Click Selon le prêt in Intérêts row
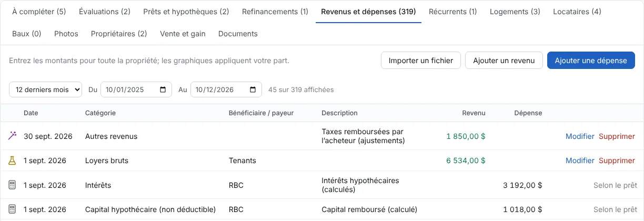This screenshot has width=644, height=221. [x=615, y=185]
